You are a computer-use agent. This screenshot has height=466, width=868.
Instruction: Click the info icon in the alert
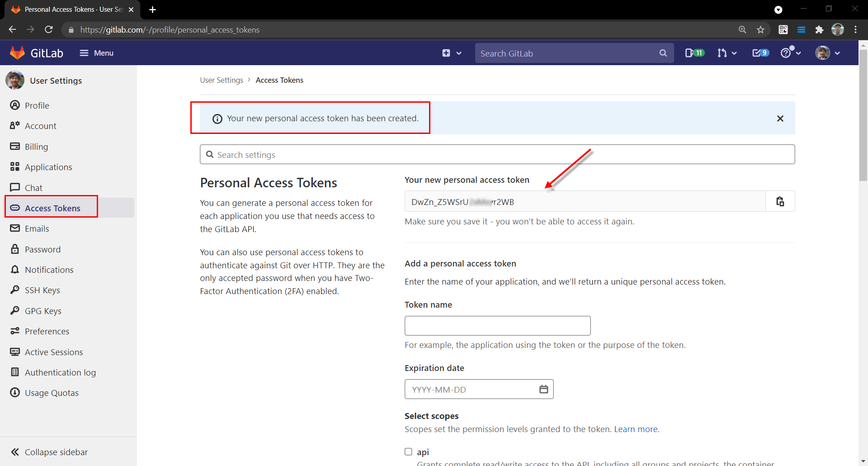(217, 119)
